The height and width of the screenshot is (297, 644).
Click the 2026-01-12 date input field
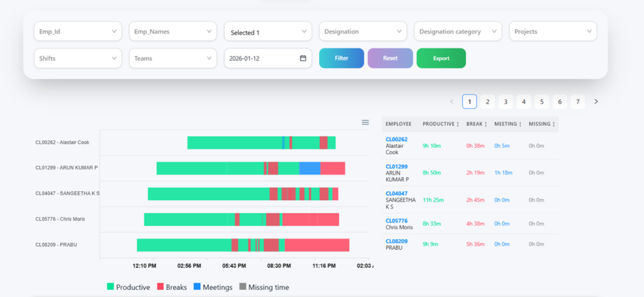[x=268, y=59]
